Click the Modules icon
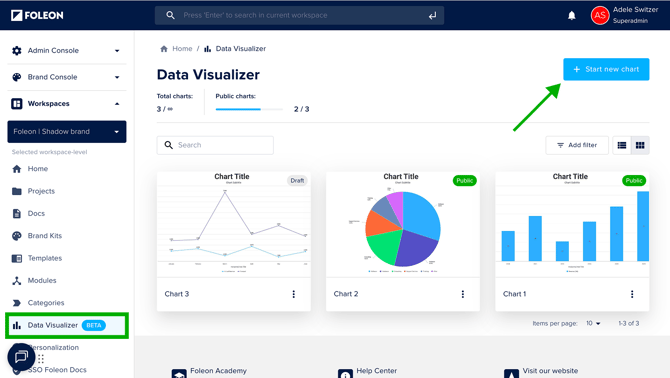Image resolution: width=670 pixels, height=378 pixels. (17, 280)
